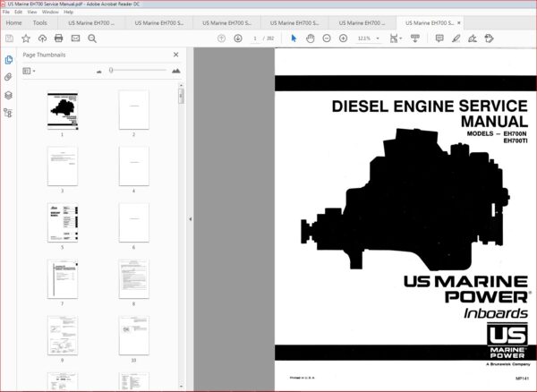Go to the previous page
The width and height of the screenshot is (537, 392).
(x=221, y=38)
